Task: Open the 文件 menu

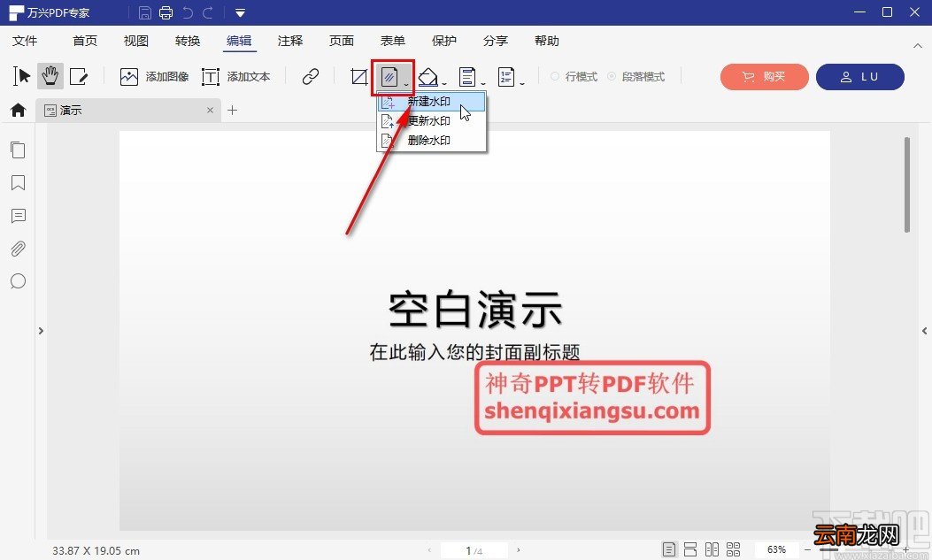Action: point(25,41)
